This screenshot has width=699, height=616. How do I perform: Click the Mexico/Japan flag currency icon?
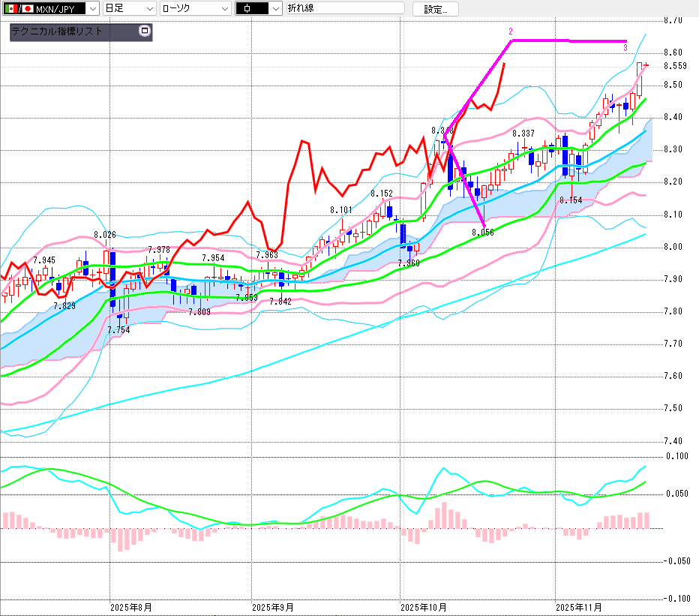pos(17,8)
